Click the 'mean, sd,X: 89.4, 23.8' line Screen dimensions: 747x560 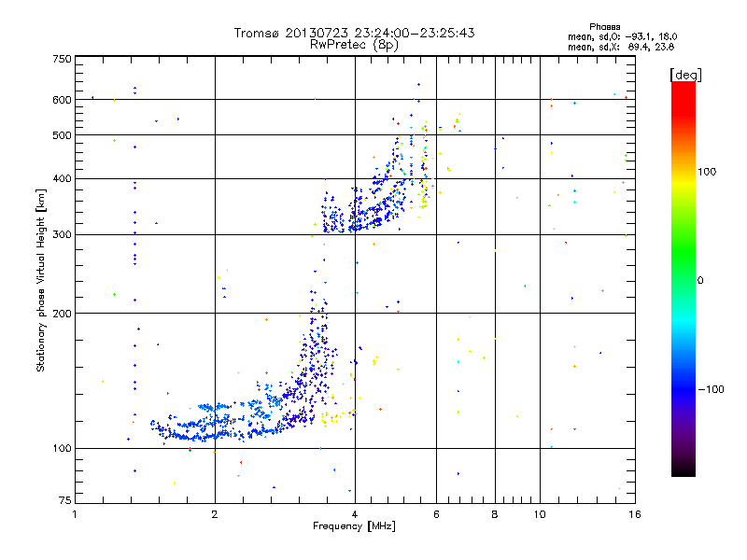coord(621,47)
